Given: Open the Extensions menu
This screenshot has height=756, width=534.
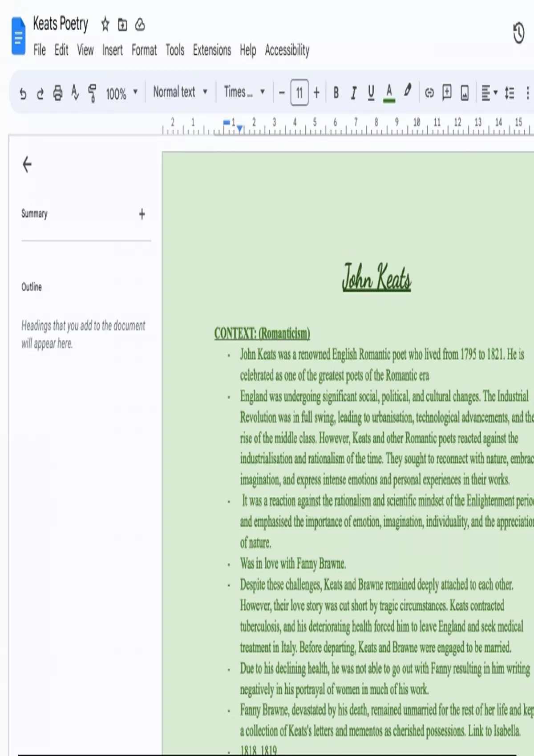Looking at the screenshot, I should click(212, 50).
